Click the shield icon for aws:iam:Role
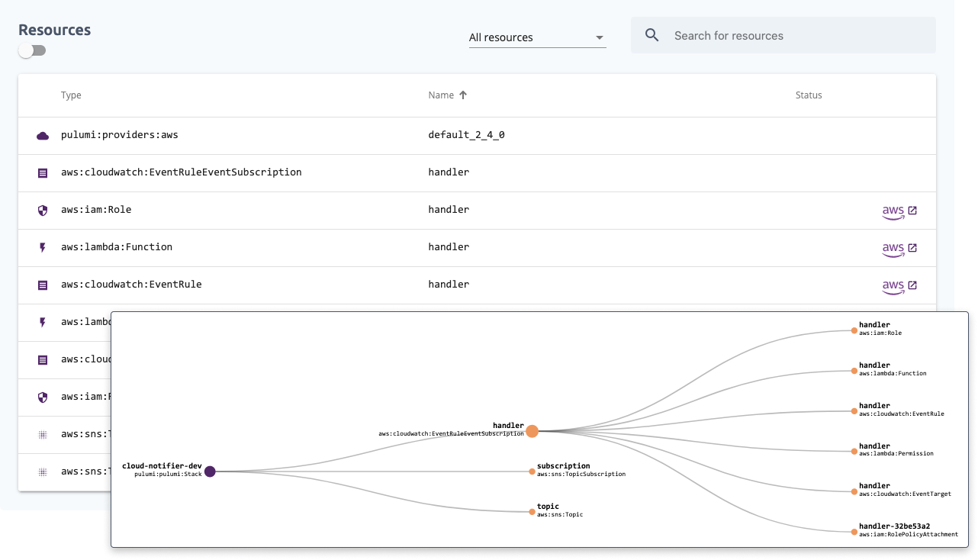 pyautogui.click(x=43, y=210)
